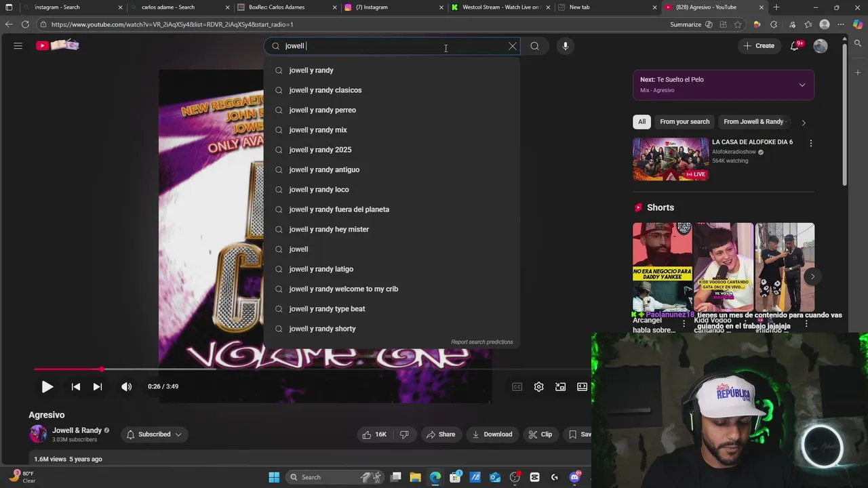Select suggestion 'jowell y randy welcome to my crib'

click(x=392, y=289)
